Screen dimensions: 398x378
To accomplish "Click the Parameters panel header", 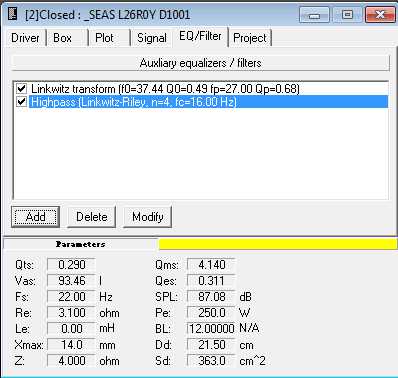I will 80,244.
